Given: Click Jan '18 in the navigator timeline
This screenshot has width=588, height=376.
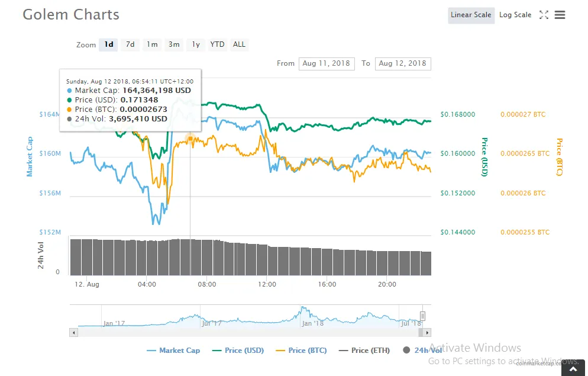Looking at the screenshot, I should (x=312, y=323).
